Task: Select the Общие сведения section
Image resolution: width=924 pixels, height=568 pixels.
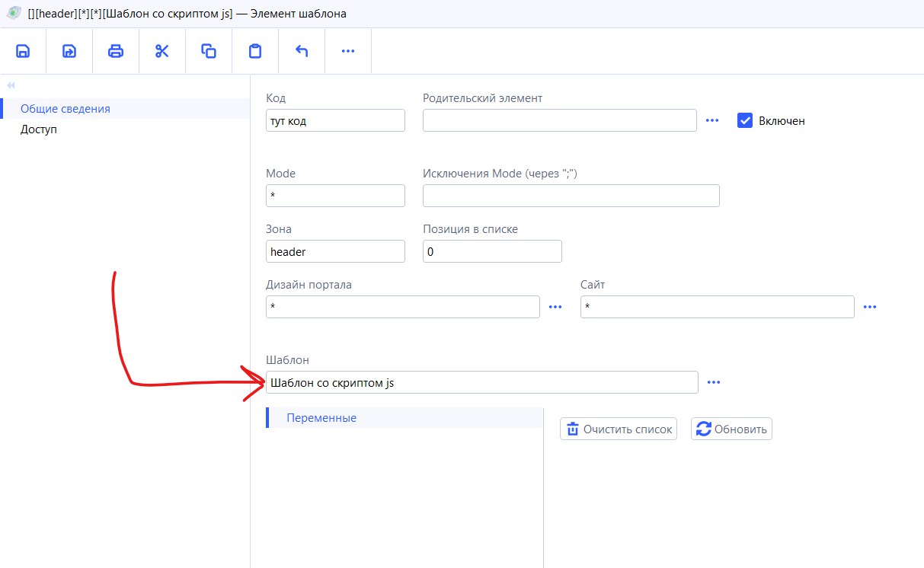Action: [66, 109]
